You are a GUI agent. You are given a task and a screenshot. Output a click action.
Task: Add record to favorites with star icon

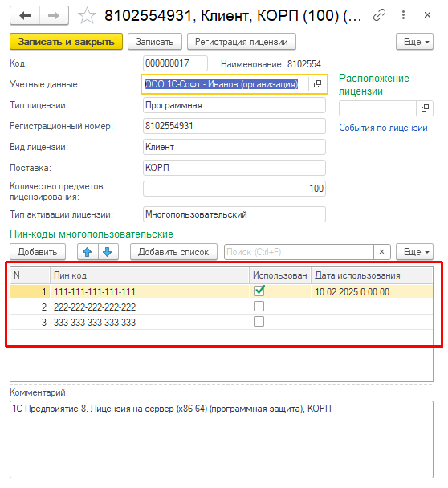pos(87,15)
